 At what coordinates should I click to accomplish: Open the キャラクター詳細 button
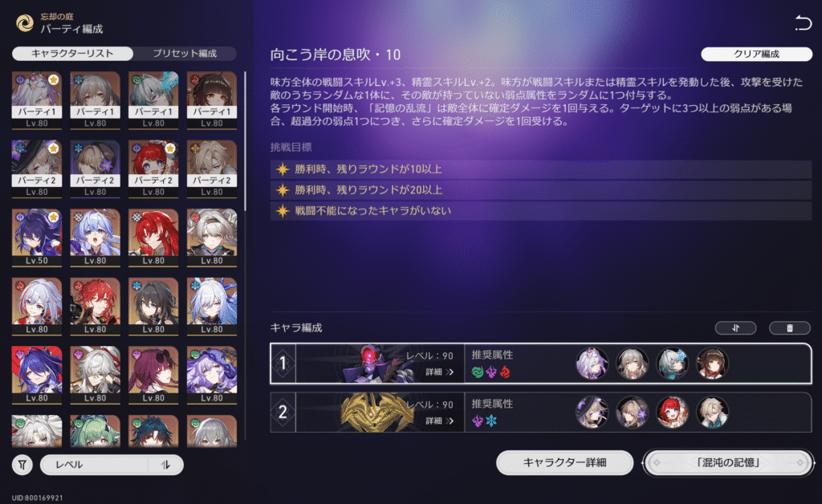click(564, 462)
